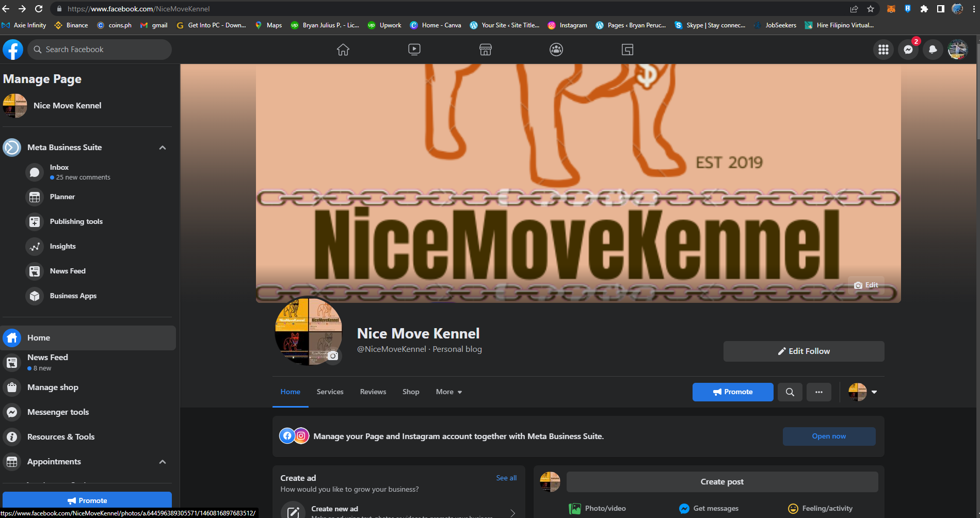
Task: Click the Search Facebook field
Action: pyautogui.click(x=100, y=50)
